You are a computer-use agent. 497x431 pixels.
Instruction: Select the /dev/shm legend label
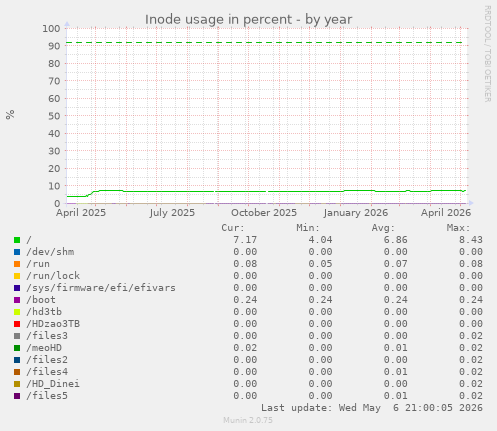[50, 252]
